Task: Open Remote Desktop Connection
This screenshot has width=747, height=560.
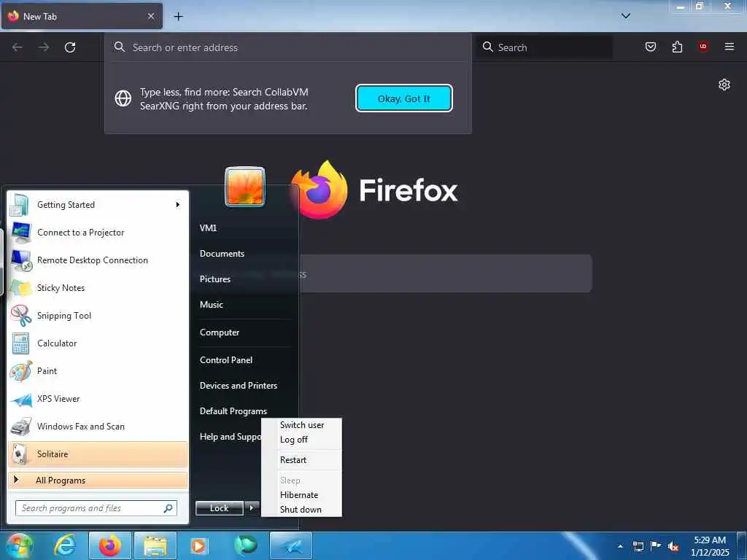Action: [x=98, y=260]
